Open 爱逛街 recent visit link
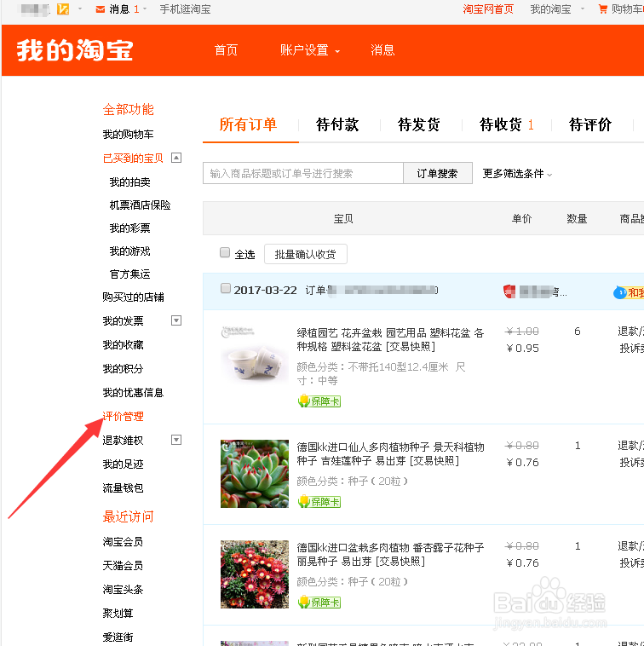 (x=118, y=637)
